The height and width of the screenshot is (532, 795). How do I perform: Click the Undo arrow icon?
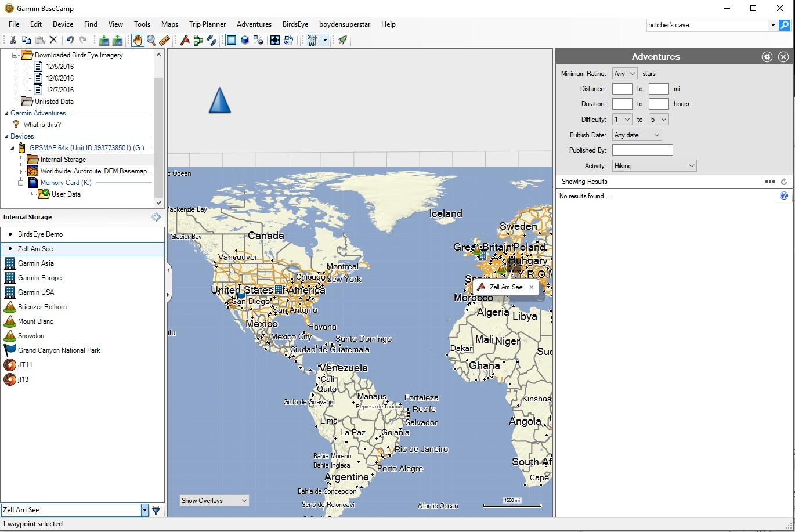tap(70, 40)
